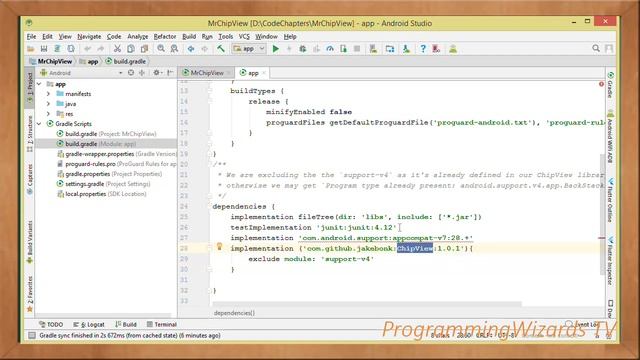Expand the java folder
This screenshot has width=640, height=360.
48,104
